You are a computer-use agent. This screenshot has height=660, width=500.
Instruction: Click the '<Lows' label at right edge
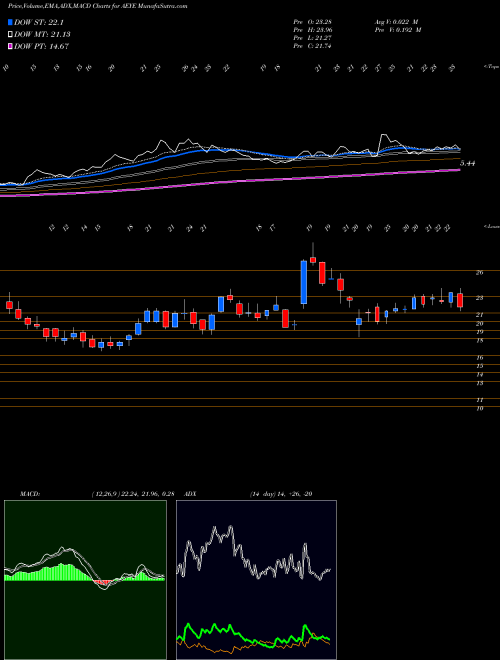(491, 226)
